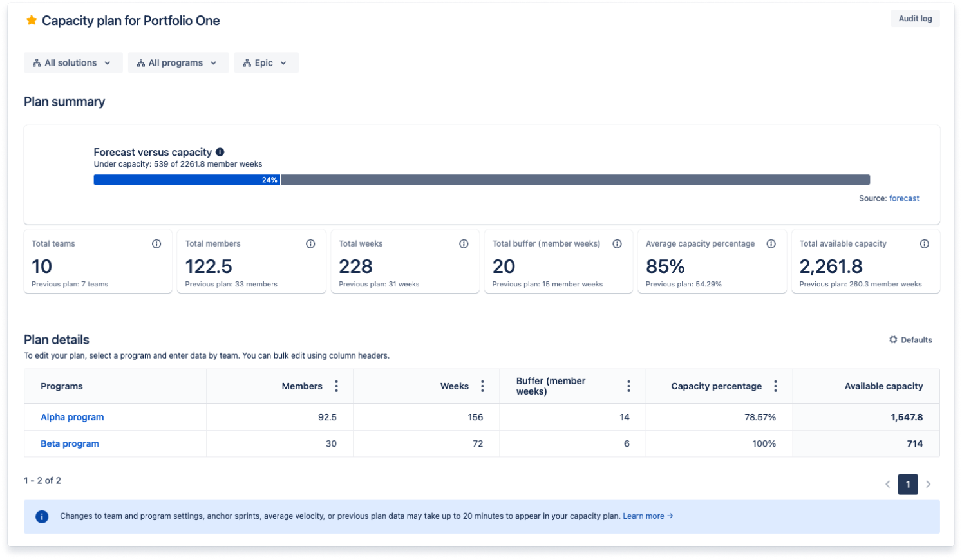Click Alpha capacity percentage 78.57%

coord(760,418)
